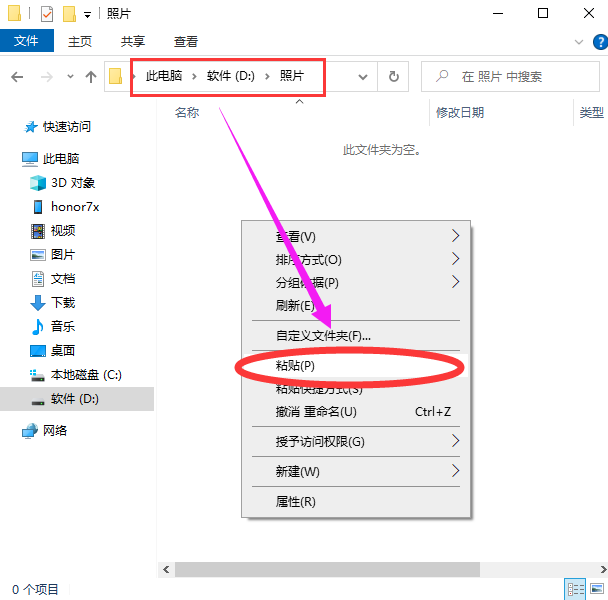The image size is (608, 600).
Task: Click 照片 in the address breadcrumb
Action: coord(292,76)
